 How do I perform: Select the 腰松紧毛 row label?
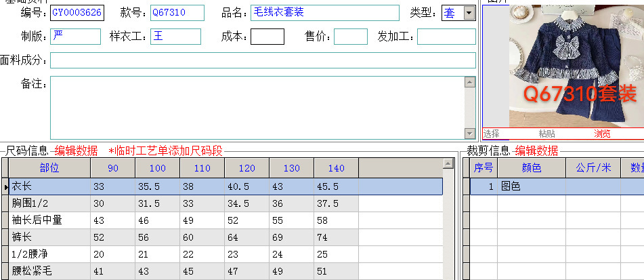[49, 271]
